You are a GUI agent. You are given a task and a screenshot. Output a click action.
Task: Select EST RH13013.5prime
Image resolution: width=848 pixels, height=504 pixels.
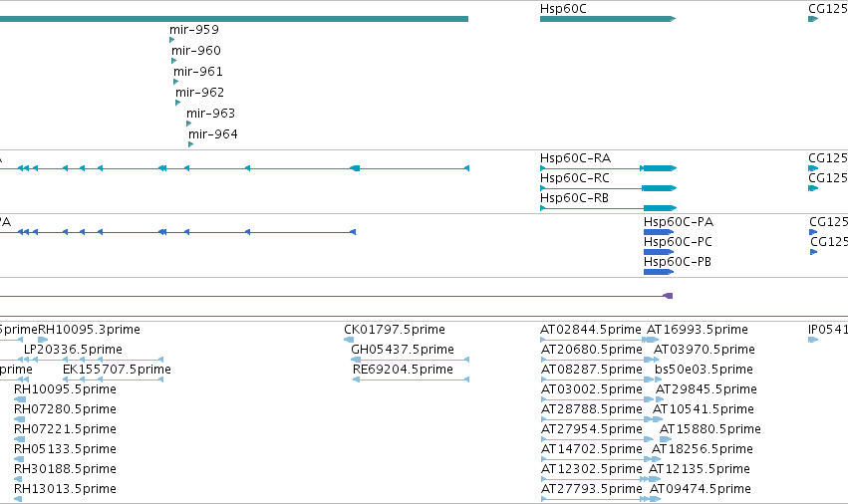coord(65,489)
